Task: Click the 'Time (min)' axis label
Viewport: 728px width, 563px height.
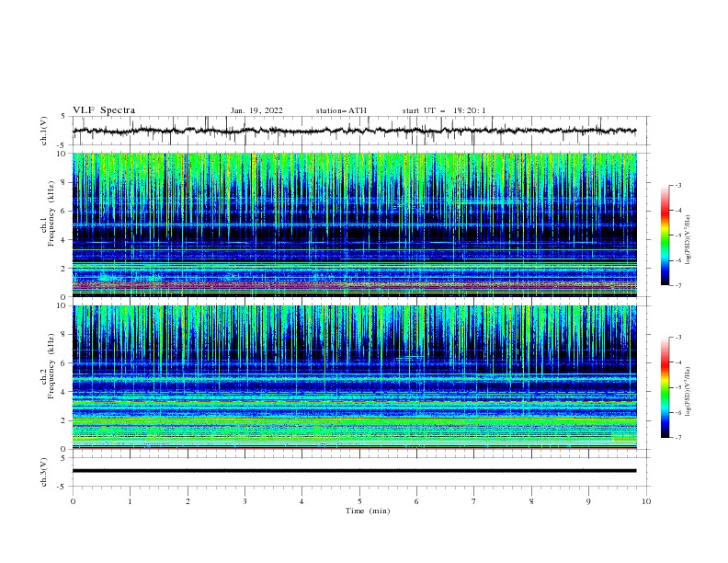Action: 368,511
